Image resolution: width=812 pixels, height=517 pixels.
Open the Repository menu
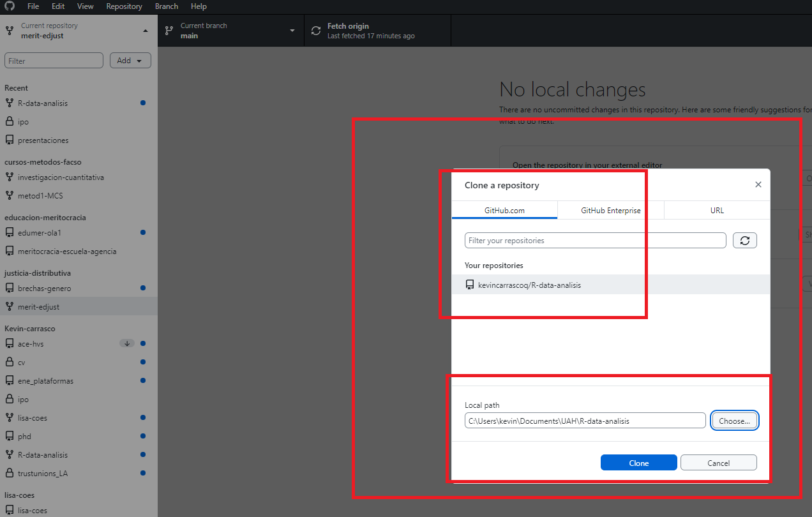click(x=124, y=6)
